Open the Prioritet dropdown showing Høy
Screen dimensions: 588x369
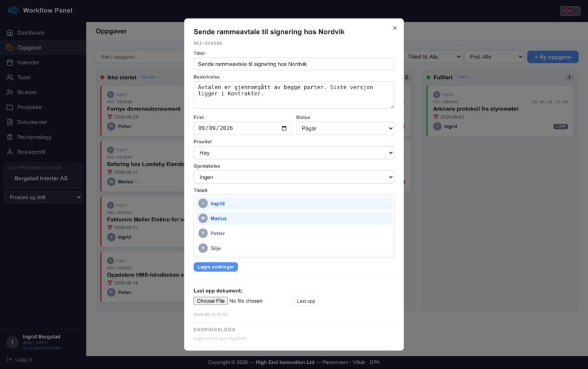point(293,153)
